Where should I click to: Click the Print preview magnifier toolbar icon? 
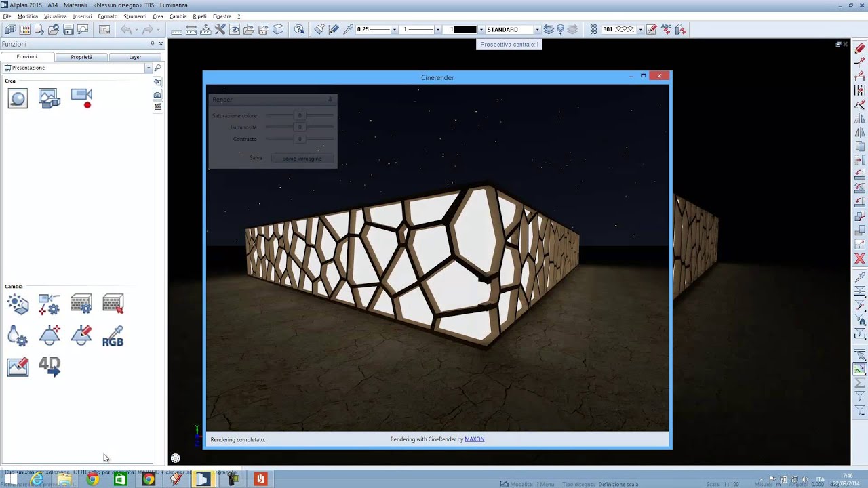click(83, 29)
